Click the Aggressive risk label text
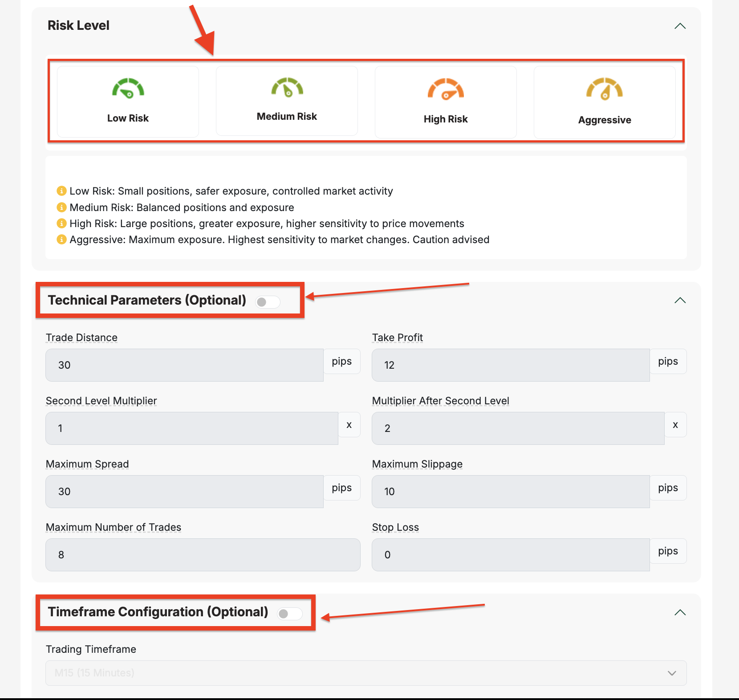 point(604,120)
